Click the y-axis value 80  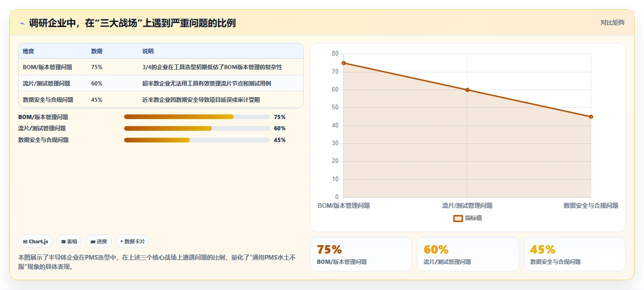335,54
